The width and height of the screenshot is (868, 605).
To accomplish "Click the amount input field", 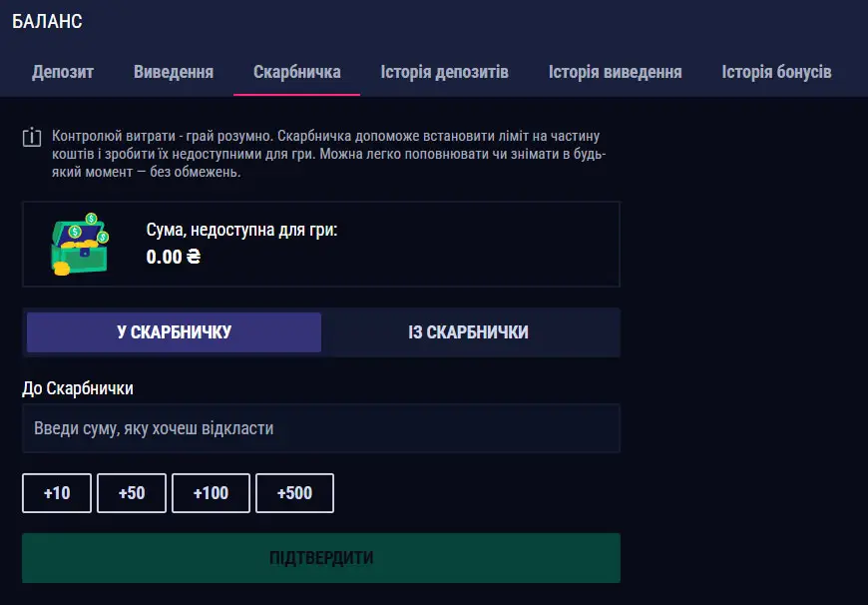I will click(321, 428).
